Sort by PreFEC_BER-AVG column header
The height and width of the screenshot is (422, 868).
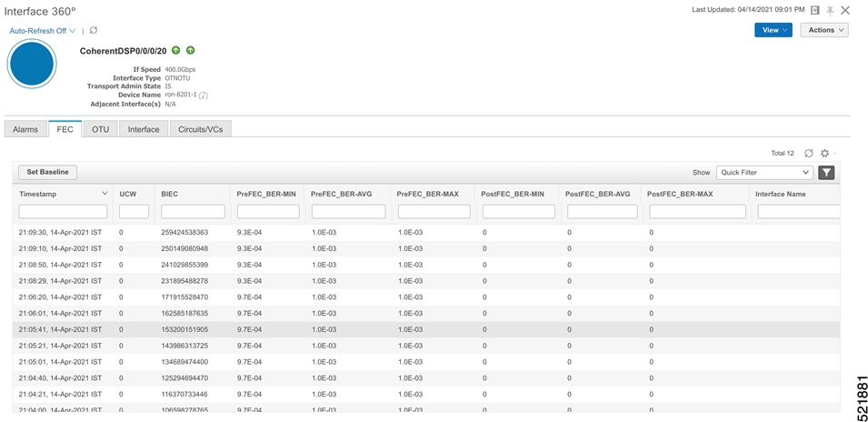(342, 195)
